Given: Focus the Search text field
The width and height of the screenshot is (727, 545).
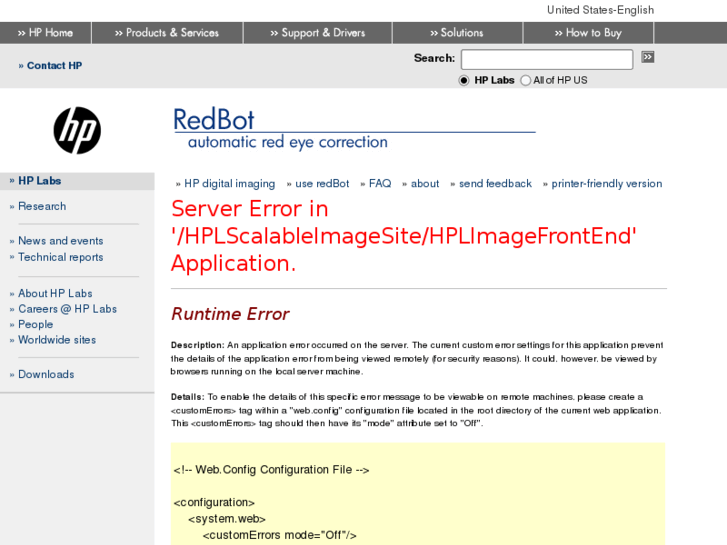Looking at the screenshot, I should coord(547,59).
